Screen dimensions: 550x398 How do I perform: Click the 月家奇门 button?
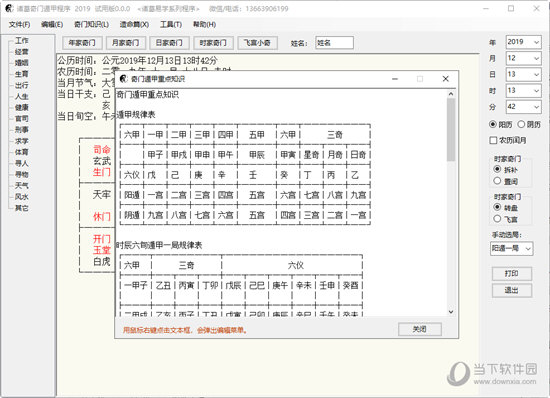(126, 43)
